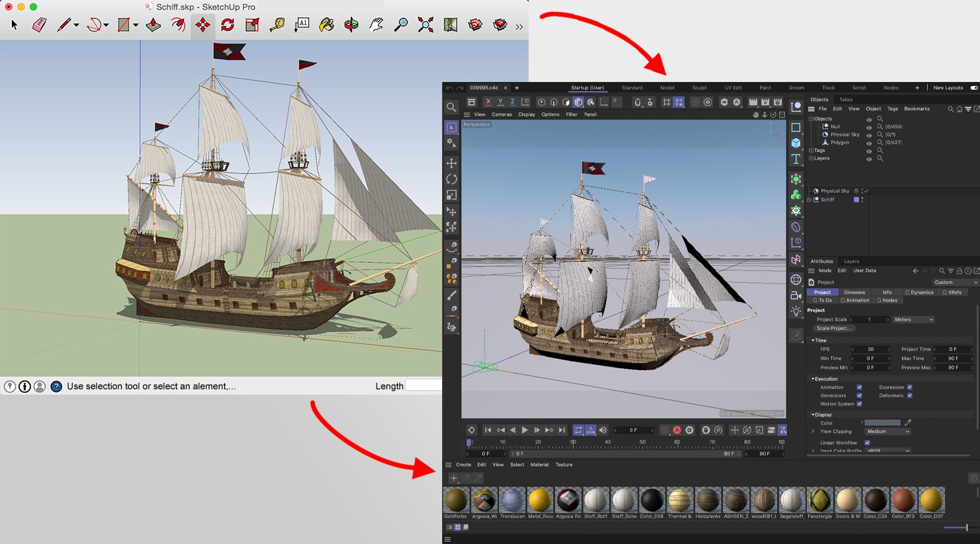Click the FPS value field
The height and width of the screenshot is (544, 980).
click(x=870, y=350)
